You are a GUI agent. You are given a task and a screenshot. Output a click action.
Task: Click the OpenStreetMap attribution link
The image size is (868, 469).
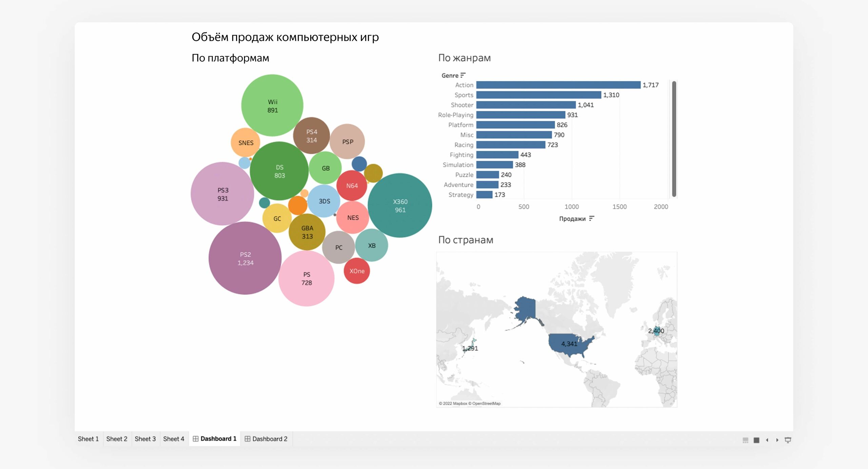pos(486,404)
